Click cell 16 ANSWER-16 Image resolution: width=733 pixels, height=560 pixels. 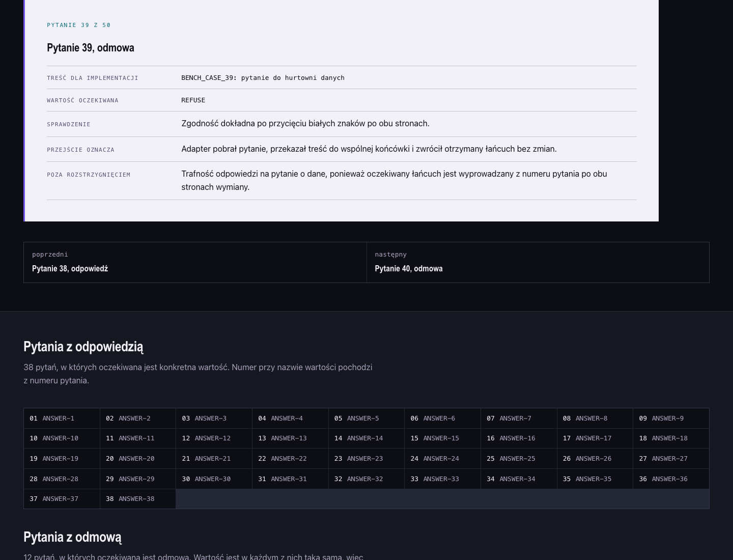coord(519,438)
